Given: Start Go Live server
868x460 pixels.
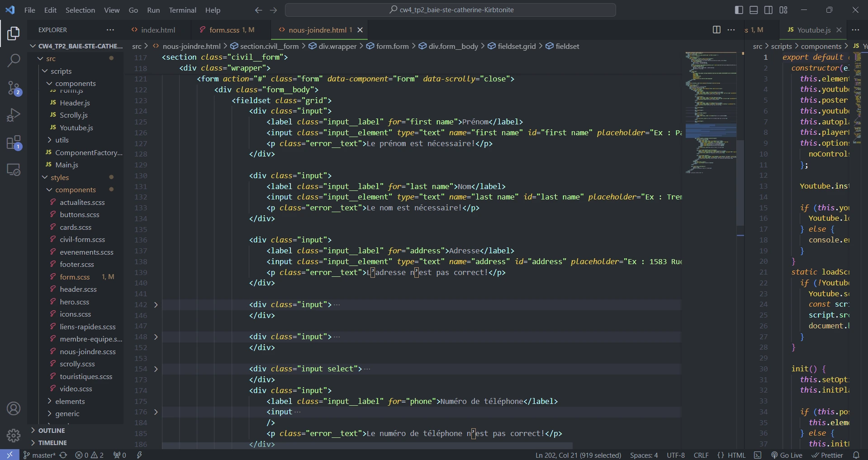Looking at the screenshot, I should 787,455.
